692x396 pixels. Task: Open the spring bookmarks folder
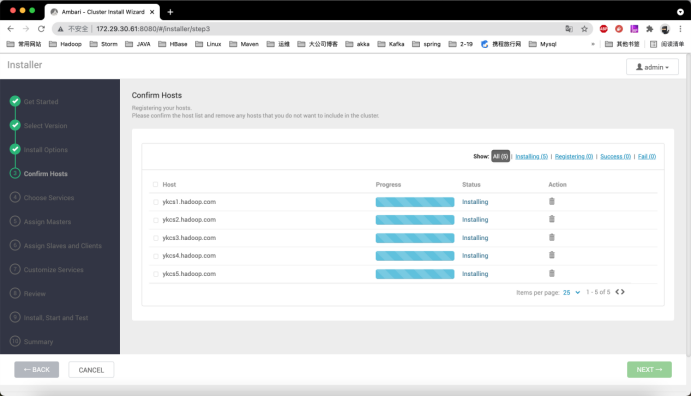coord(426,44)
